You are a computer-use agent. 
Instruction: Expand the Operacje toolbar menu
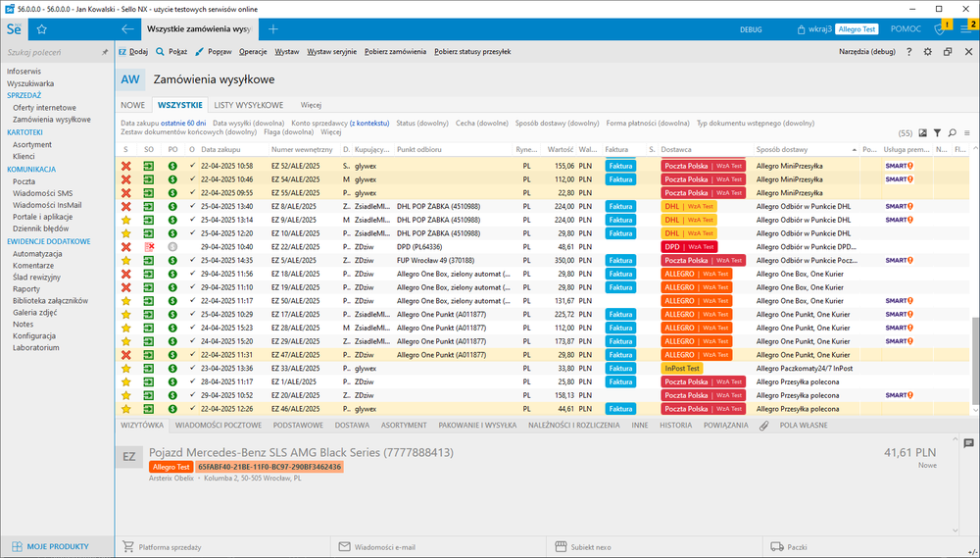253,51
